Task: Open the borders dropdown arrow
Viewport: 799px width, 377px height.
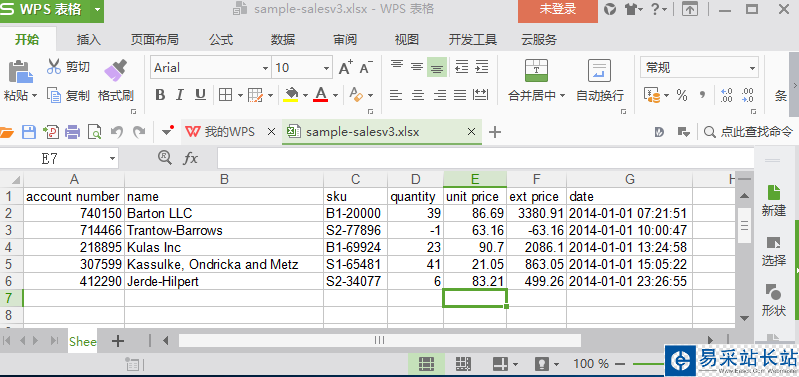Action: click(240, 95)
